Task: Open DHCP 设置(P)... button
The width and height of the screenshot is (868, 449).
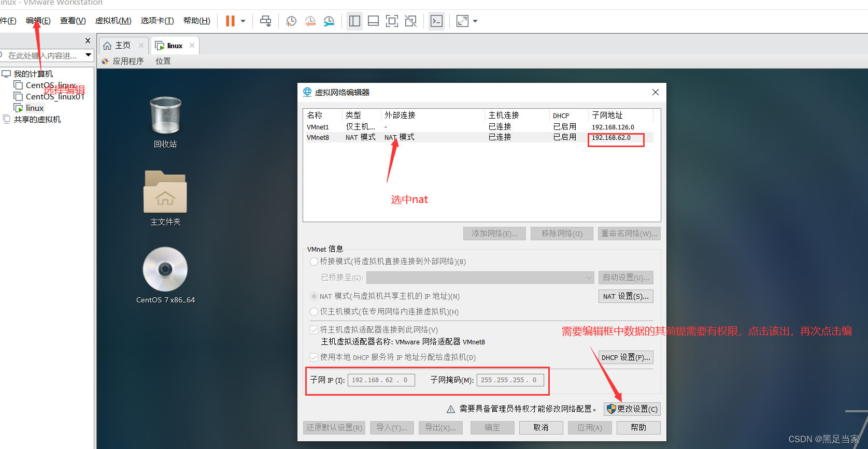Action: point(625,357)
